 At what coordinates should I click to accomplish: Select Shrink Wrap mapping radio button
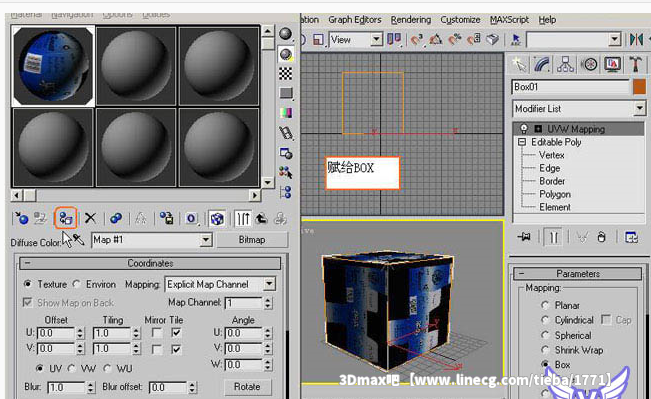pyautogui.click(x=545, y=350)
